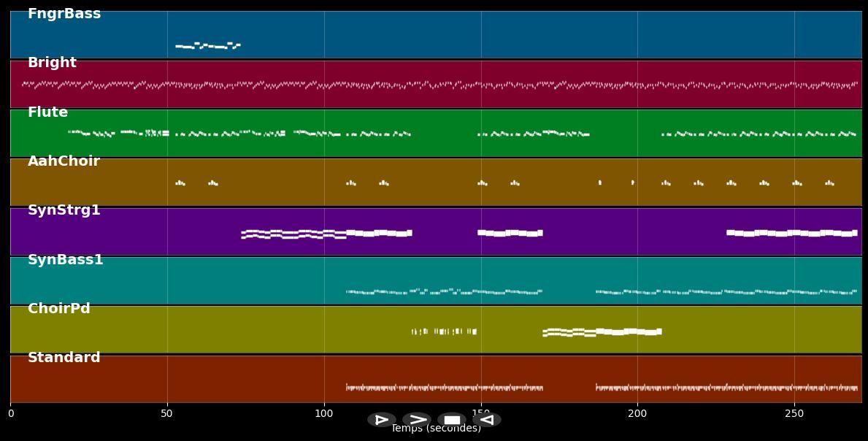868x441 pixels.
Task: Click the 200 tick on the time axis
Action: pyautogui.click(x=638, y=413)
